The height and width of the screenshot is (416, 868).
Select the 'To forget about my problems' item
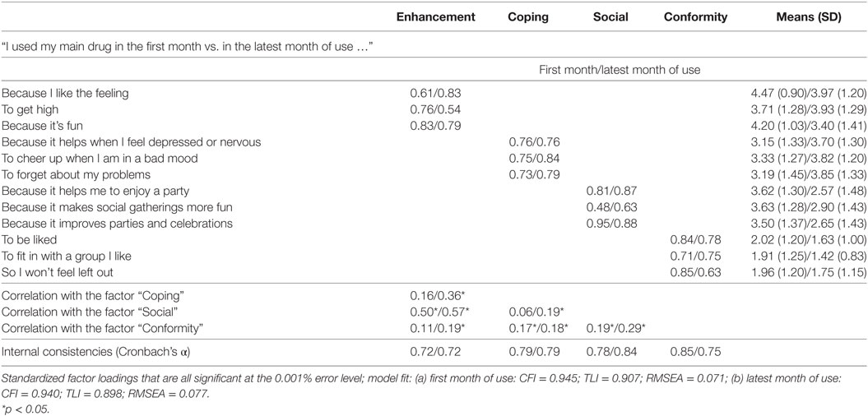pyautogui.click(x=76, y=174)
